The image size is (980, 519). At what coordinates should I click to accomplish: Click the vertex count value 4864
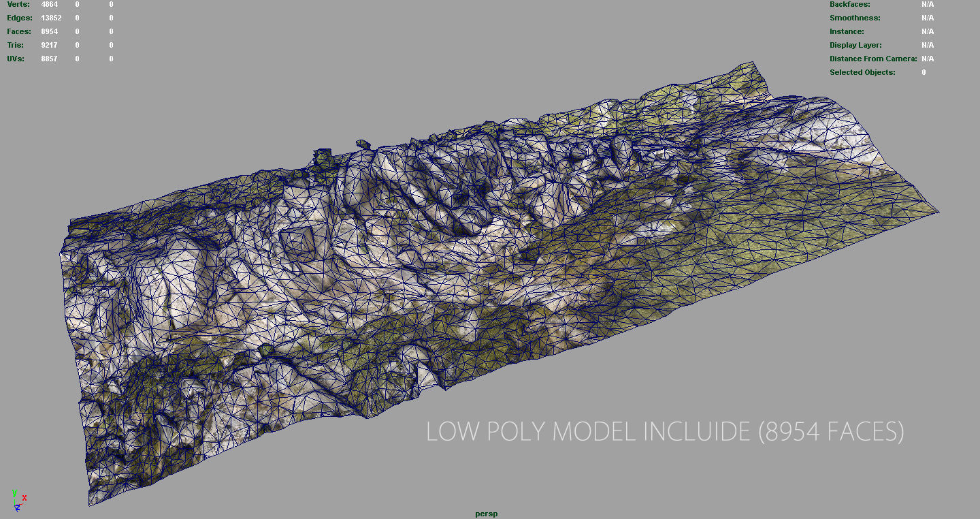pos(50,4)
